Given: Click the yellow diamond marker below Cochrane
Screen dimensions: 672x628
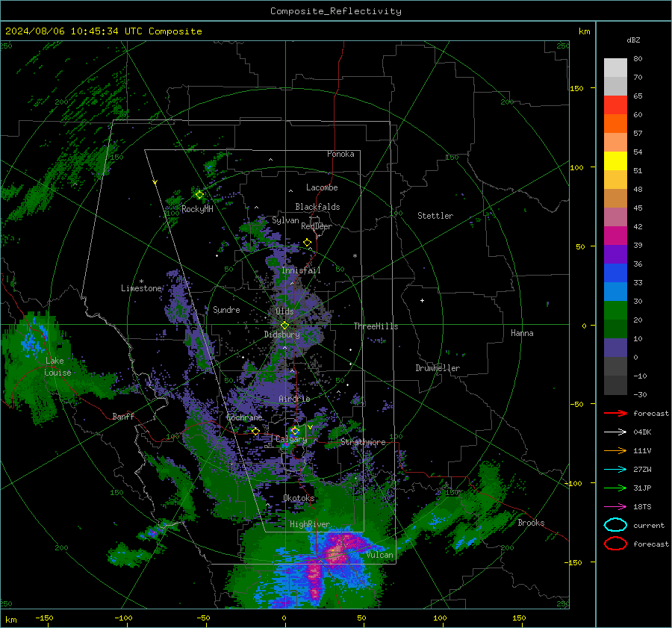Looking at the screenshot, I should click(x=255, y=432).
